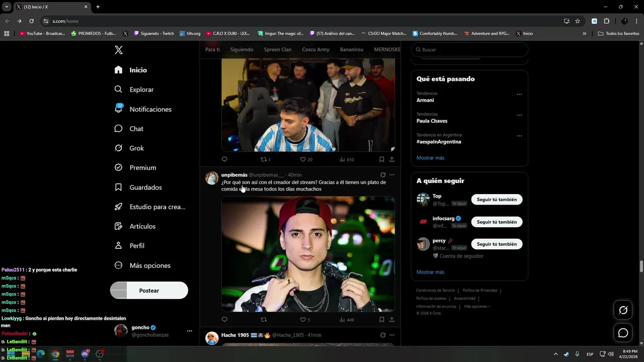
Task: Click the Buscar search field
Action: coord(469,50)
